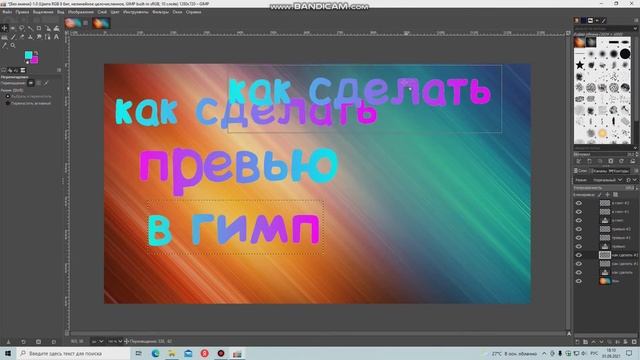Lower the layer one step
This screenshot has height=360, width=640.
coord(602,342)
